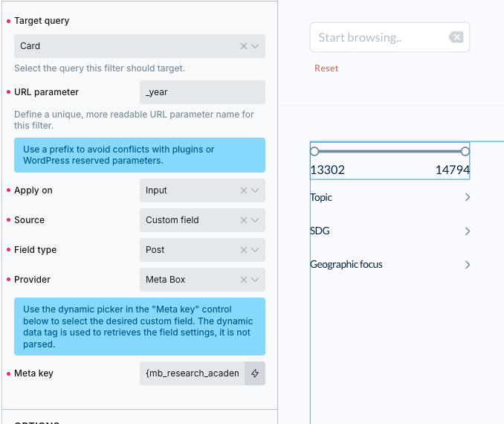Viewport: 504px width, 424px height.
Task: Click the URL parameter input field
Action: coord(202,92)
